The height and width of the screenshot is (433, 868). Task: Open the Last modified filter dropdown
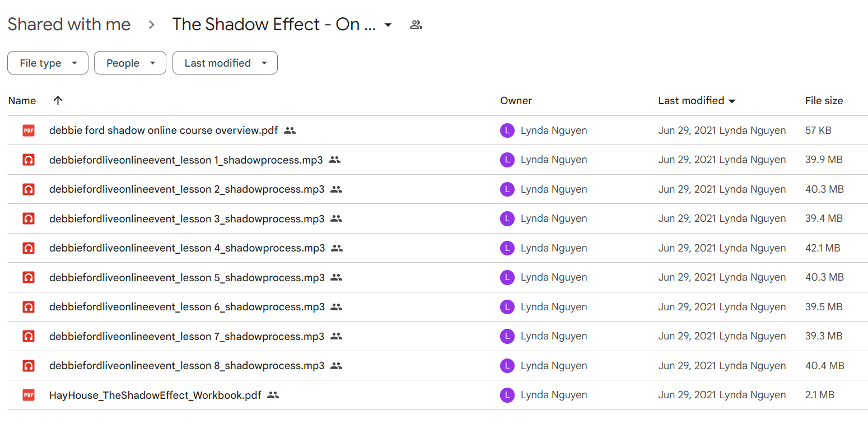pos(225,63)
